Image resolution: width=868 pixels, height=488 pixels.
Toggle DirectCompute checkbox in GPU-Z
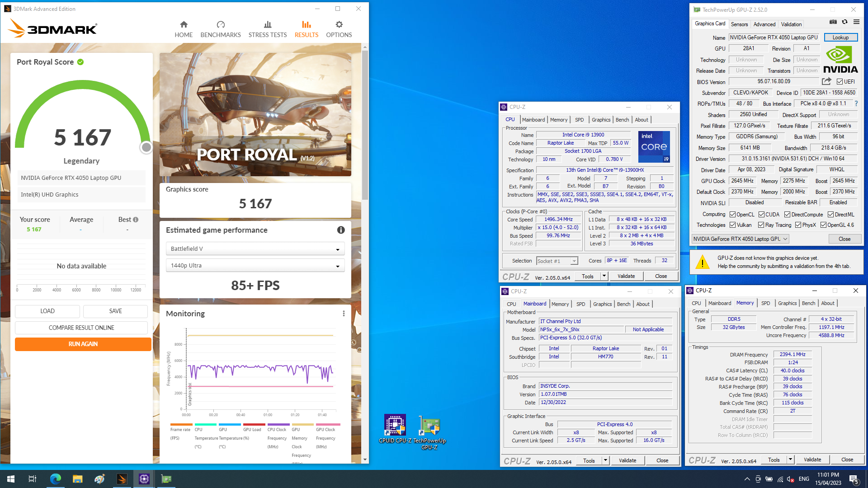point(787,215)
